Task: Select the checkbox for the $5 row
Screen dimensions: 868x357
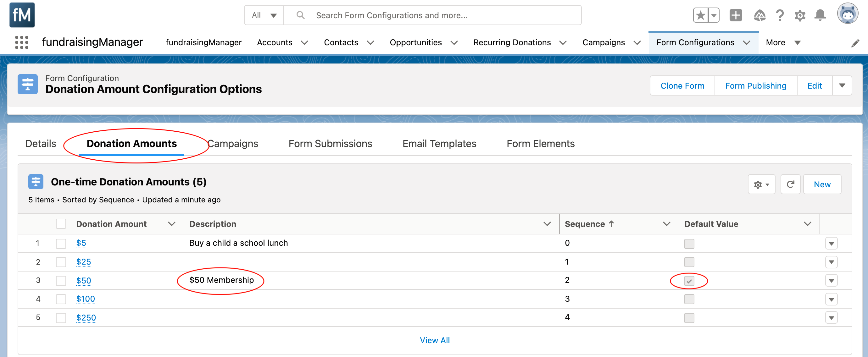Action: pyautogui.click(x=61, y=243)
